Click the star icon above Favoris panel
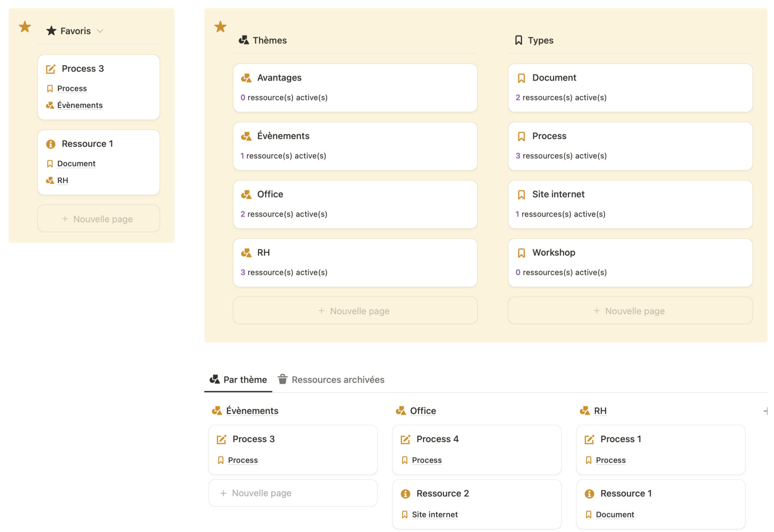Image resolution: width=774 pixels, height=532 pixels. tap(24, 26)
